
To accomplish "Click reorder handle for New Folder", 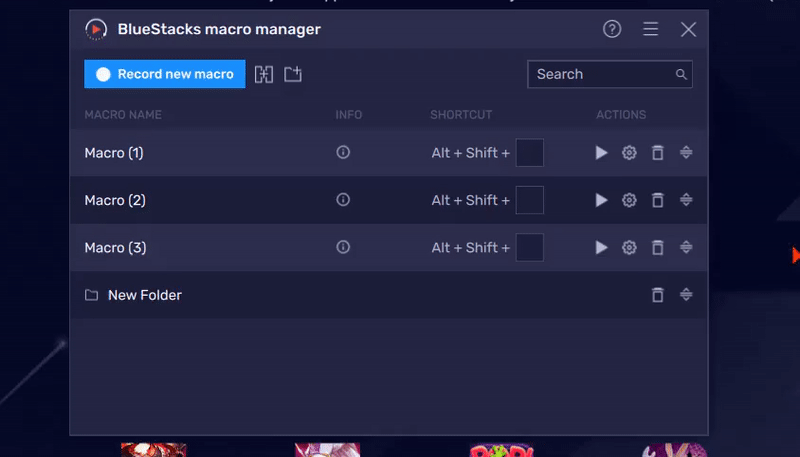I will [x=686, y=294].
